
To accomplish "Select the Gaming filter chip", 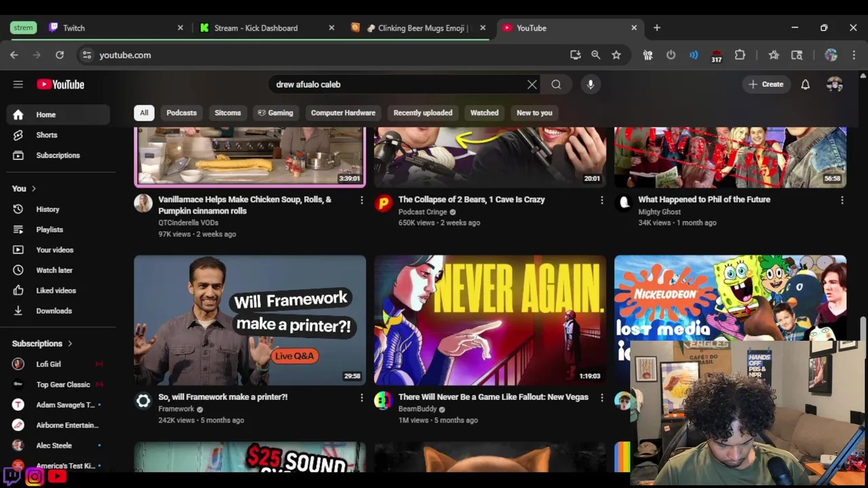I will tap(275, 113).
